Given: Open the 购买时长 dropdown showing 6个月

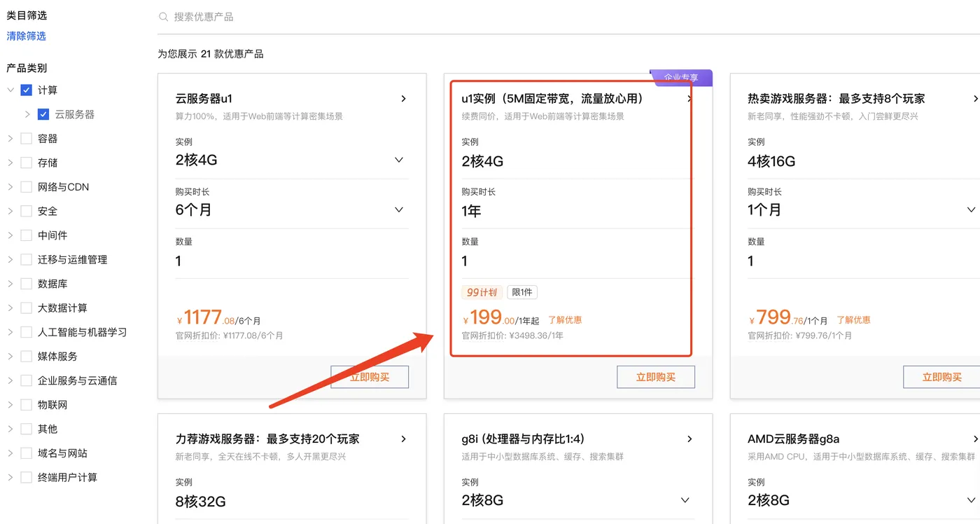Looking at the screenshot, I should [399, 209].
